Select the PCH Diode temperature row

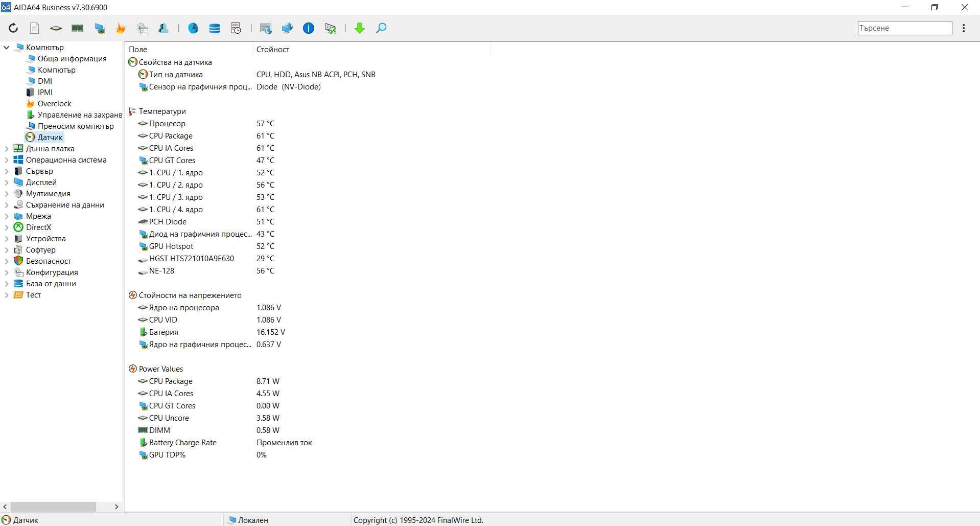206,222
